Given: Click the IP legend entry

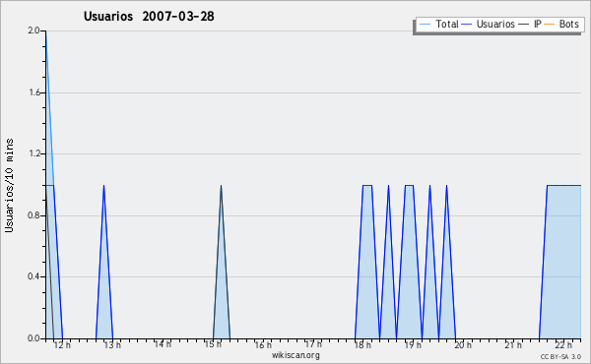Looking at the screenshot, I should coord(530,24).
